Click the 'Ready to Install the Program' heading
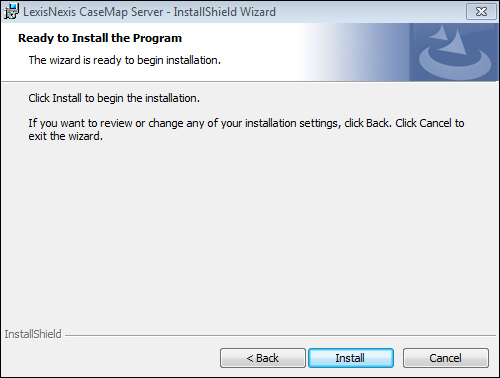500x378 pixels. coord(100,38)
